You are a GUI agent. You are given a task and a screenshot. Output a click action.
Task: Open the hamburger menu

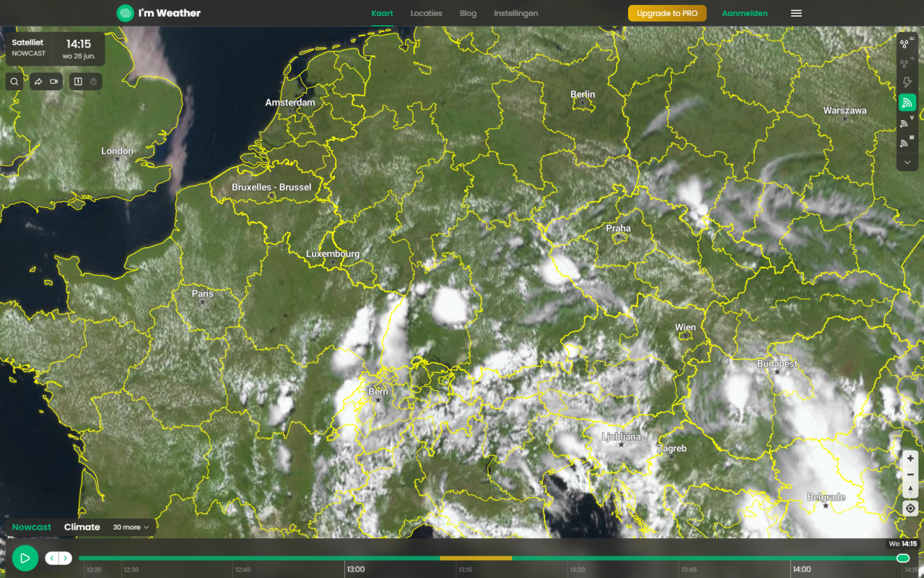pos(796,13)
